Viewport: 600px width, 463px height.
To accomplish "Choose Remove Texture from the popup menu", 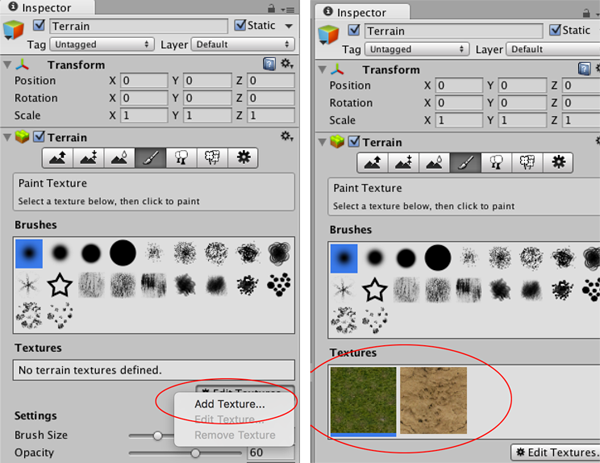I will click(235, 435).
